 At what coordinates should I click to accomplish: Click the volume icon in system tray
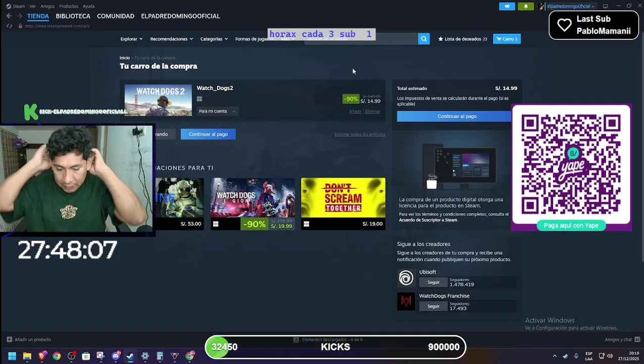[610, 356]
